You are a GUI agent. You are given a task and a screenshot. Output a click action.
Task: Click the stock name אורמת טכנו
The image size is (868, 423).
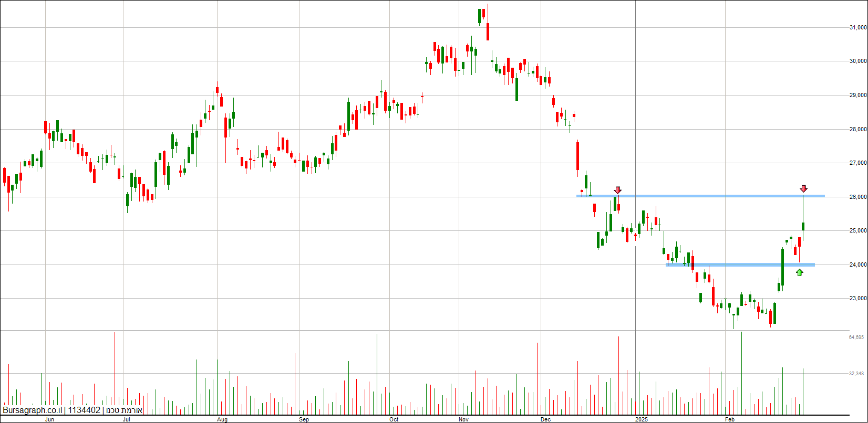pos(123,410)
